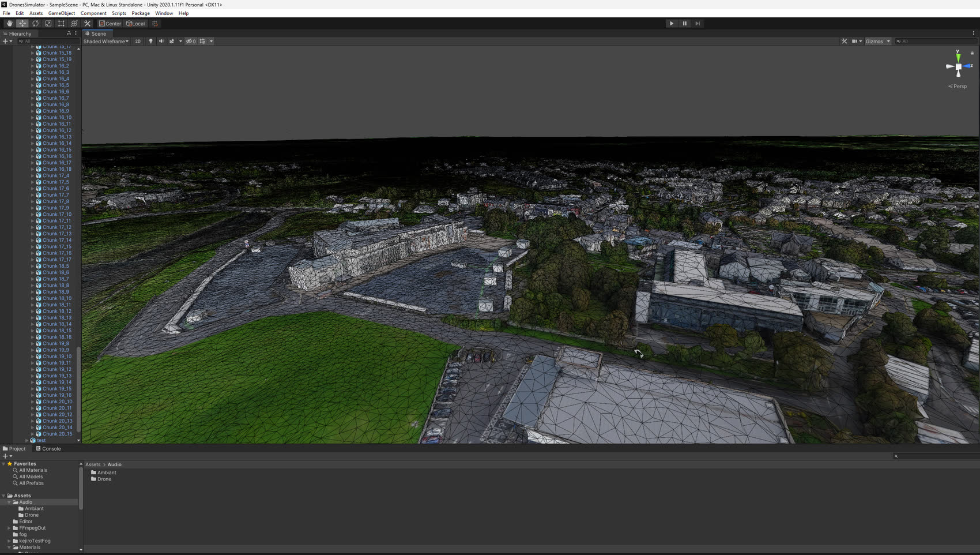Open Scene panel more options menu
Screen dimensions: 980x555
[x=974, y=33]
